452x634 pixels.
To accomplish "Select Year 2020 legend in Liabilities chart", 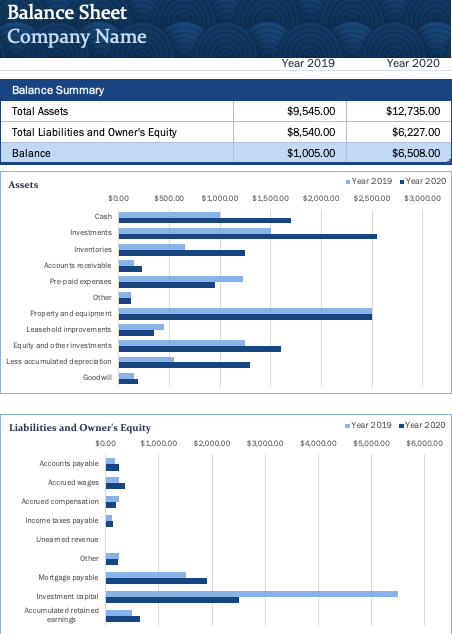I will tap(422, 425).
